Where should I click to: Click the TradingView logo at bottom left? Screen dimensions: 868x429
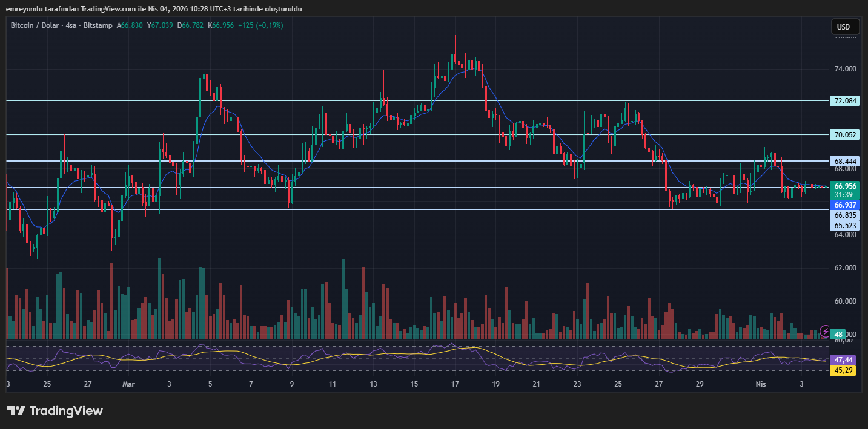[55, 411]
